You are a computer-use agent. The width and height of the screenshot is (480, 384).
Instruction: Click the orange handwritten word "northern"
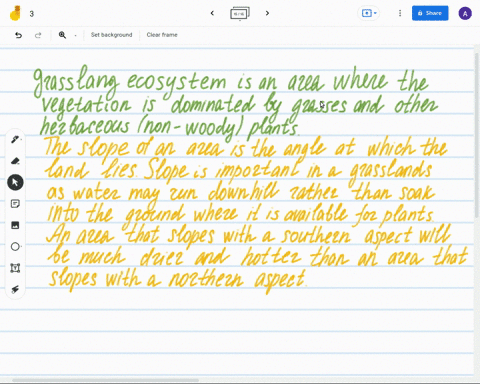click(x=206, y=279)
